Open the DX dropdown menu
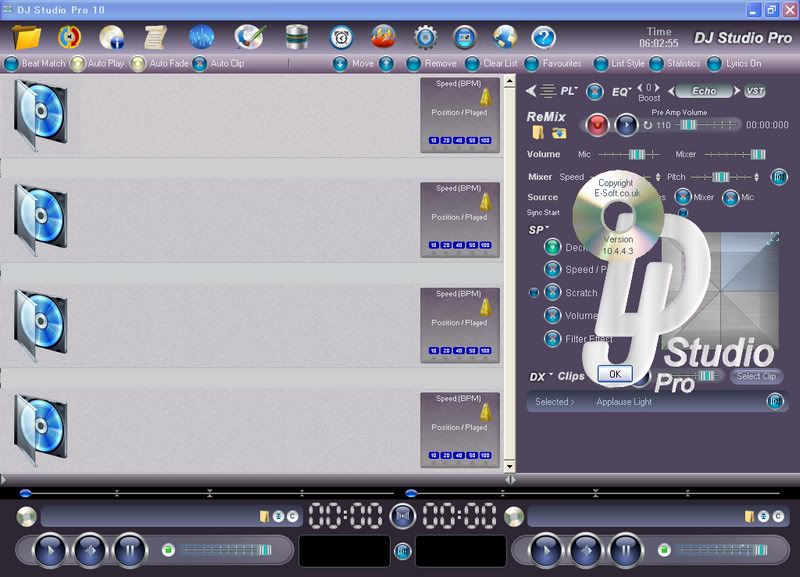 [541, 377]
